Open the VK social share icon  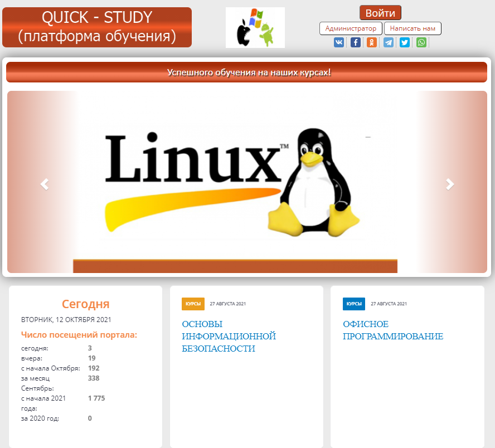click(339, 42)
